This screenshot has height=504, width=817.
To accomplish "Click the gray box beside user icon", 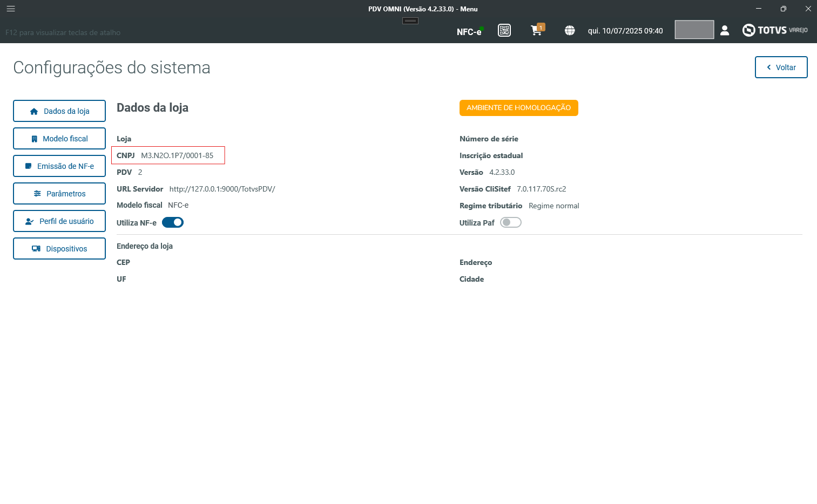I will tap(694, 30).
